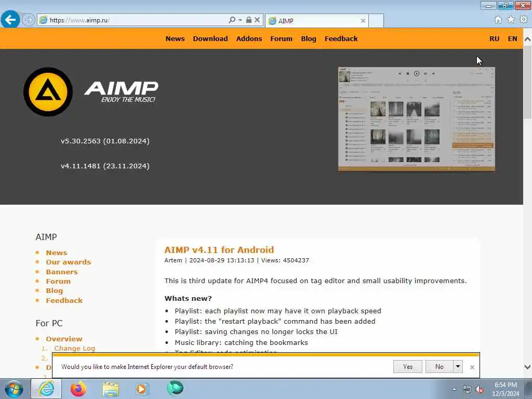Image resolution: width=532 pixels, height=399 pixels.
Task: Open Internet Explorer from the taskbar
Action: [46, 389]
